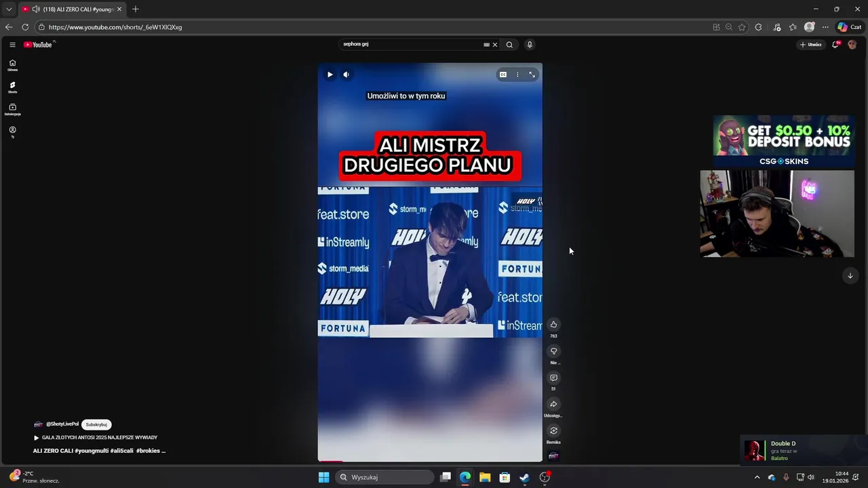Reload the page

pyautogui.click(x=25, y=27)
